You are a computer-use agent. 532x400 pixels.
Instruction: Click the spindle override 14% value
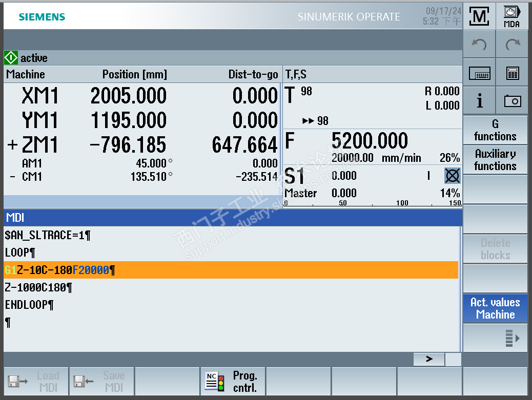(449, 193)
